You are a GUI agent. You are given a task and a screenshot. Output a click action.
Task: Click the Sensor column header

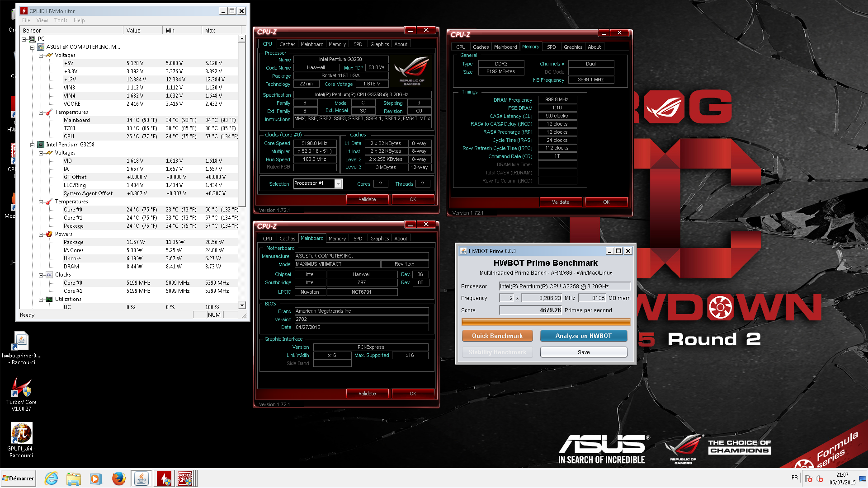[x=72, y=30]
